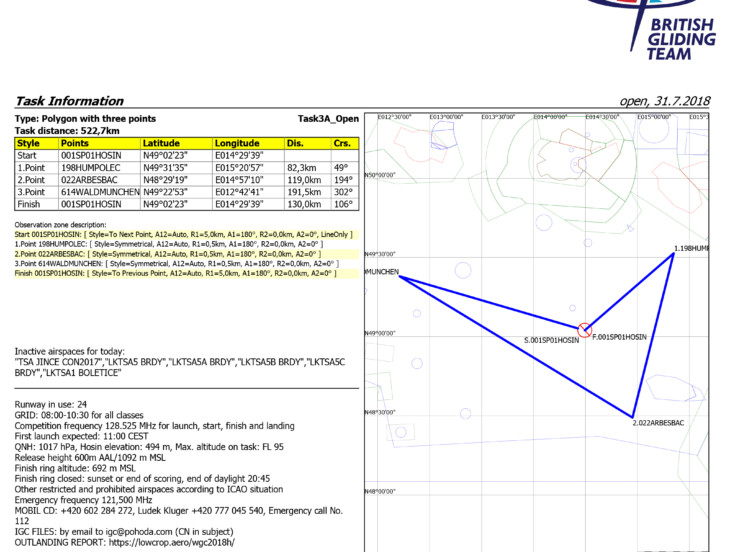Click the Longitude column header
The image size is (730, 552).
coord(236,143)
